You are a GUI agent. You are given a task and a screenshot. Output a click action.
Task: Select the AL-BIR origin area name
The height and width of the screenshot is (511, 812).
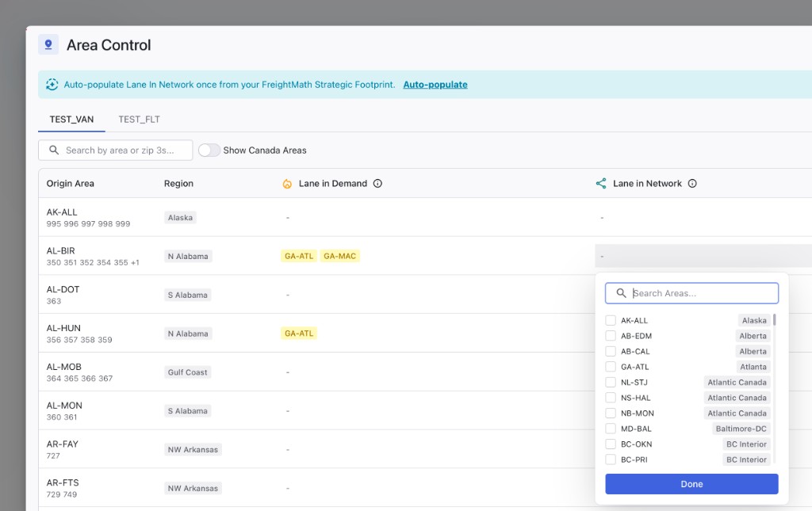pyautogui.click(x=60, y=251)
